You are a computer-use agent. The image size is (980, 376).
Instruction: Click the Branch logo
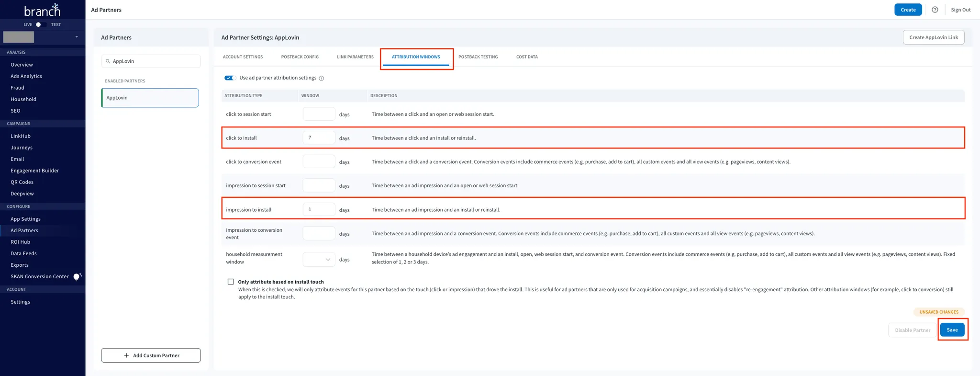tap(42, 10)
